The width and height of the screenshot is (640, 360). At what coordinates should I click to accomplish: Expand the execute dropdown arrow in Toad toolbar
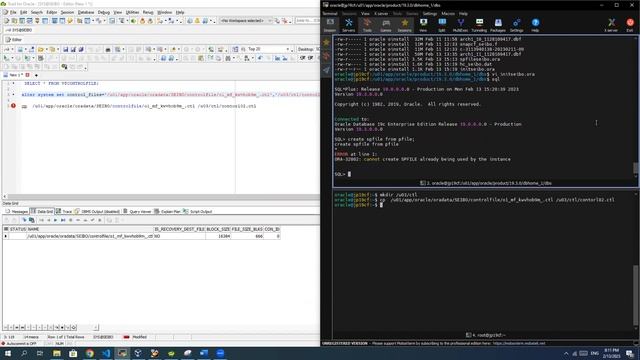pos(12,58)
